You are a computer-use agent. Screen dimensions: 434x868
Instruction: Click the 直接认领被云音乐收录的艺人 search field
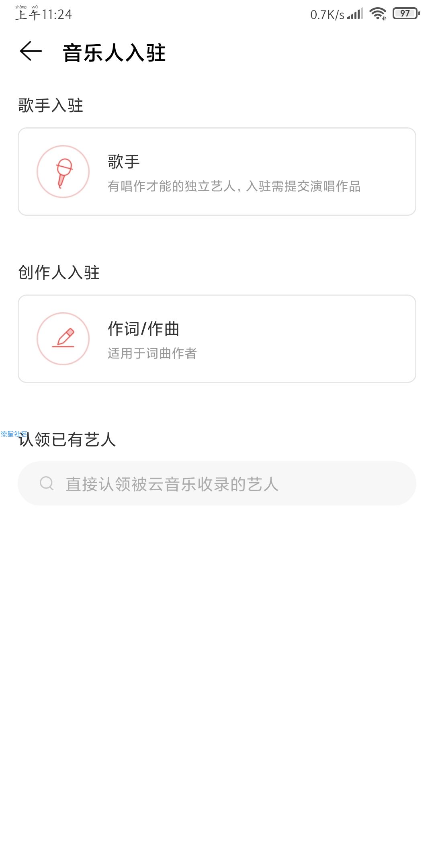[x=217, y=483]
